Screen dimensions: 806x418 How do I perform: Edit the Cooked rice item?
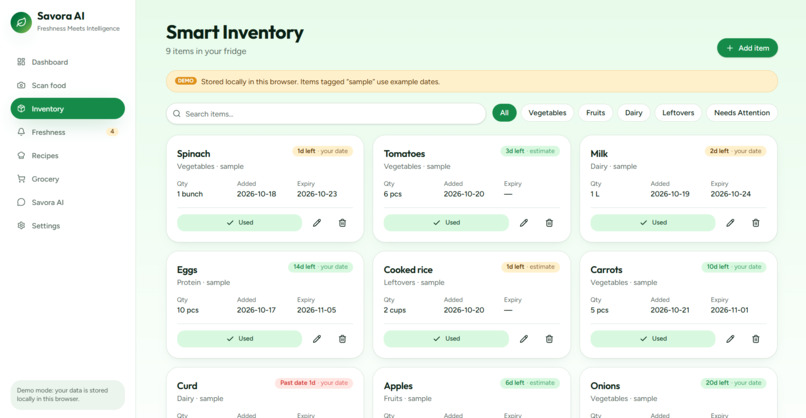pos(524,339)
